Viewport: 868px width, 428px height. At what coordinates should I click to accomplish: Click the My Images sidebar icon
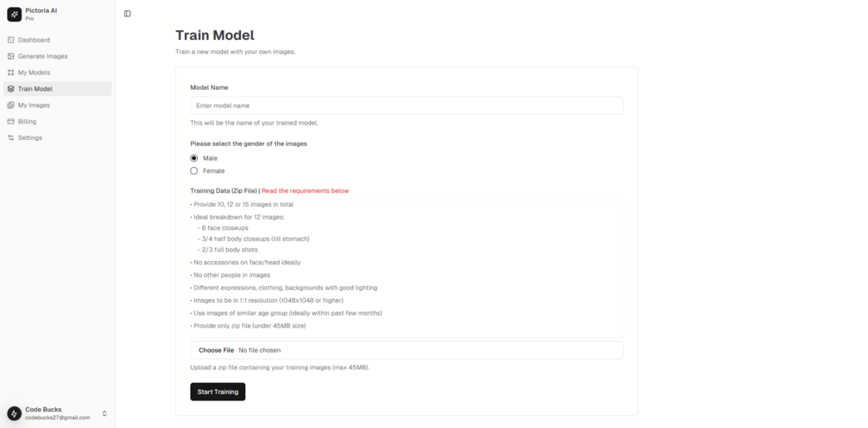coord(10,105)
